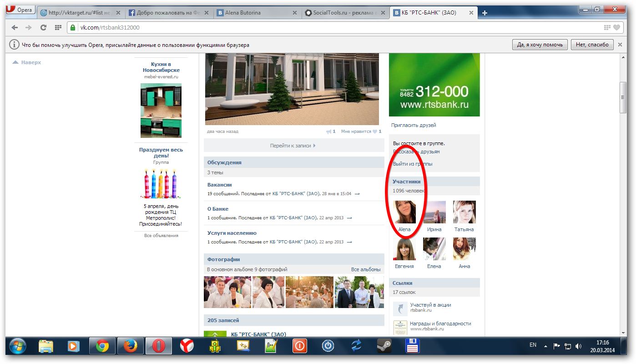636x364 pixels.
Task: Switch to the Facebook Добро пожаловать tab
Action: 169,13
